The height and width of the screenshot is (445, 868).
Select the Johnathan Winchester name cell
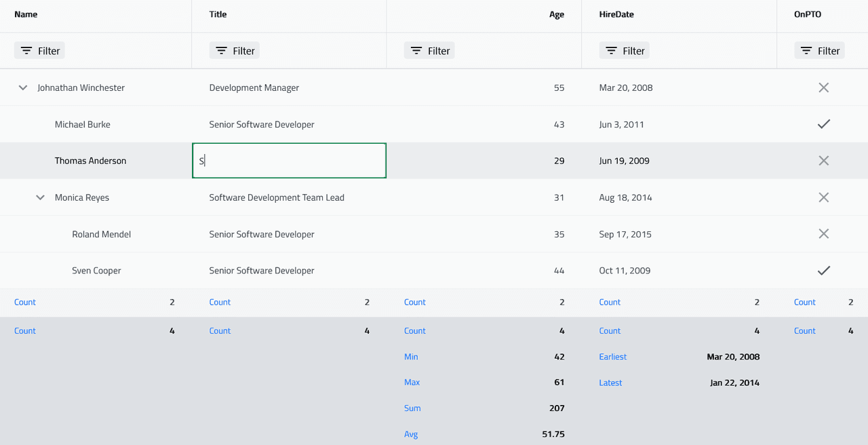click(96, 88)
